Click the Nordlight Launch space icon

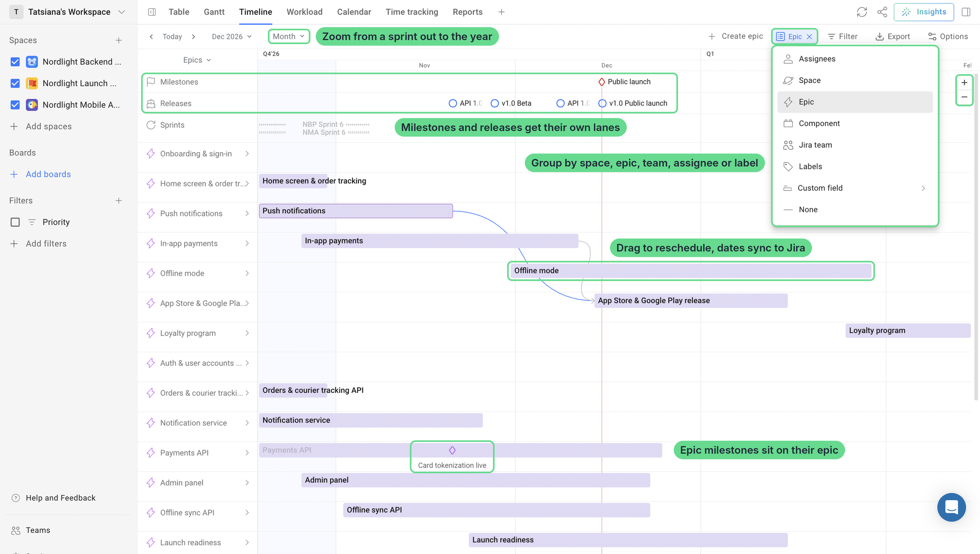pyautogui.click(x=32, y=83)
